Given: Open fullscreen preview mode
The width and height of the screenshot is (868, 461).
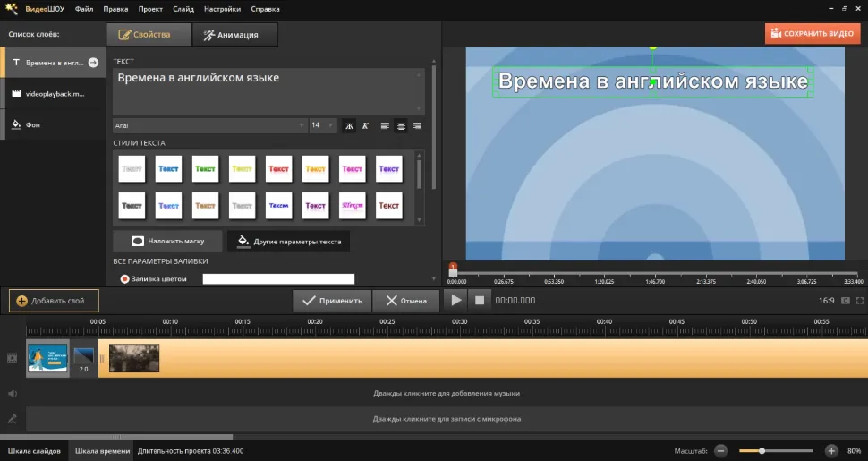Looking at the screenshot, I should pyautogui.click(x=860, y=300).
